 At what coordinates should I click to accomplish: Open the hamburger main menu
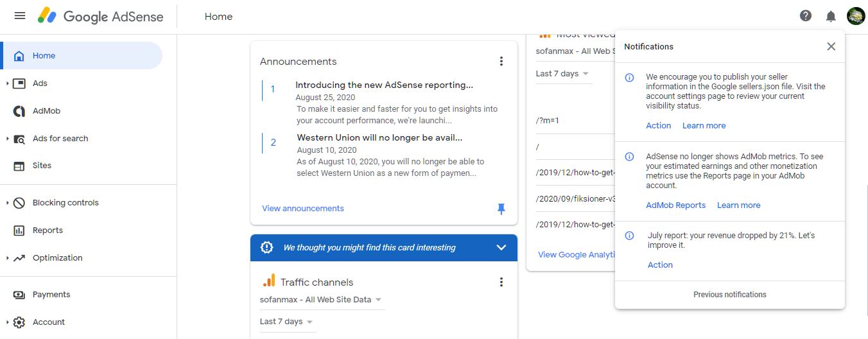(20, 16)
